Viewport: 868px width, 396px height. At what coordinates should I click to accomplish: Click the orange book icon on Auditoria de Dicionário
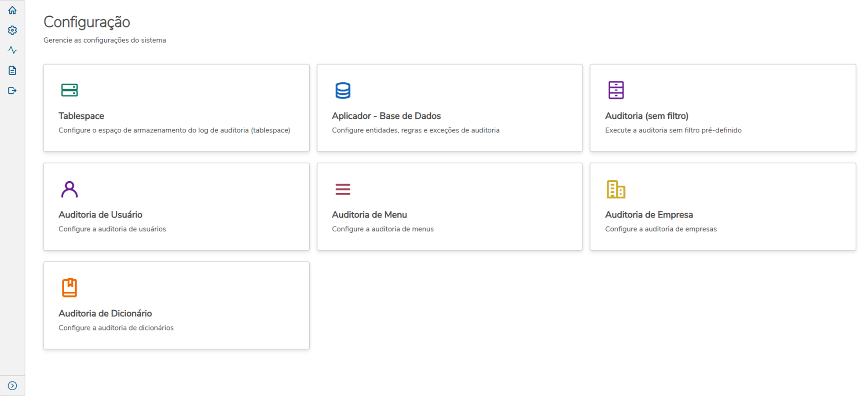(x=70, y=288)
